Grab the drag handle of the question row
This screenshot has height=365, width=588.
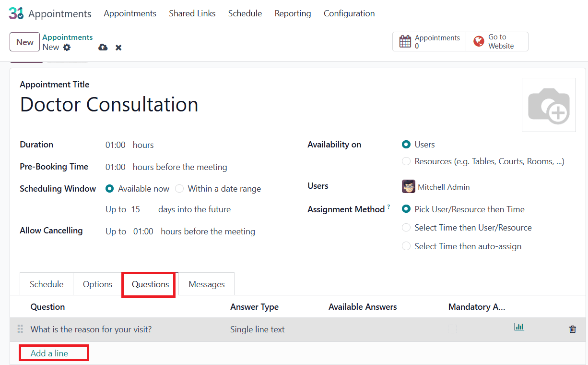pyautogui.click(x=20, y=329)
